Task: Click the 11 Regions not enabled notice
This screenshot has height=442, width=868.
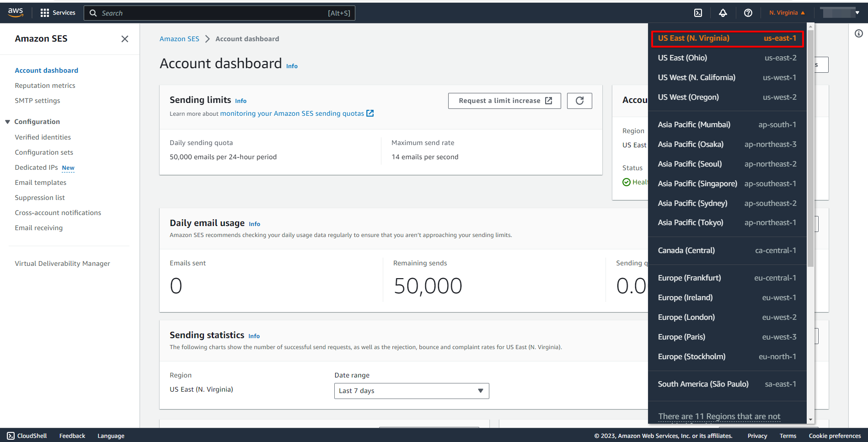Action: pyautogui.click(x=719, y=416)
